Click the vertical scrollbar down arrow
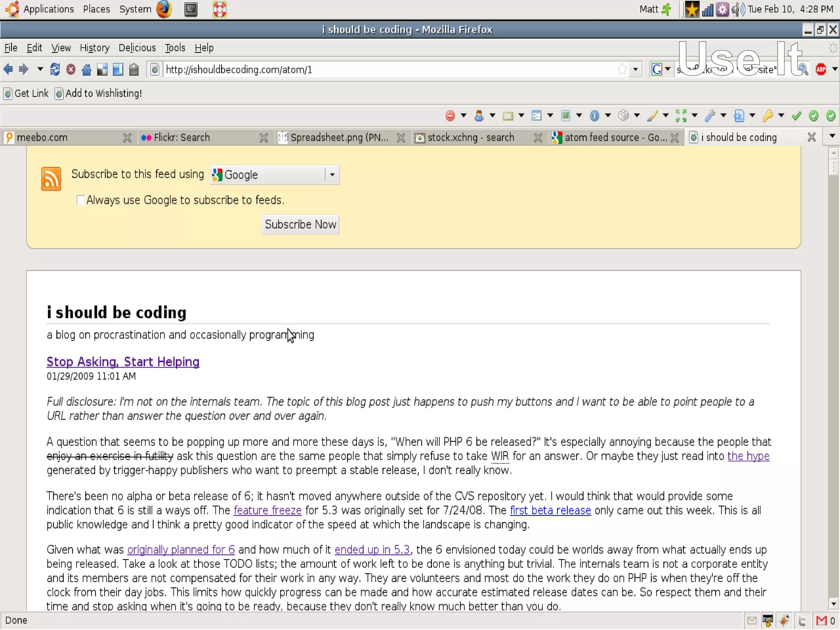 pos(833,604)
